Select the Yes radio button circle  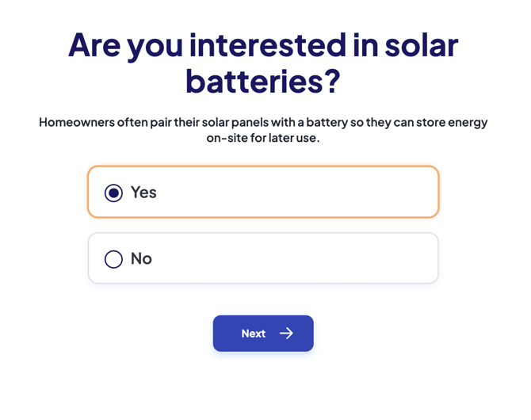point(113,193)
